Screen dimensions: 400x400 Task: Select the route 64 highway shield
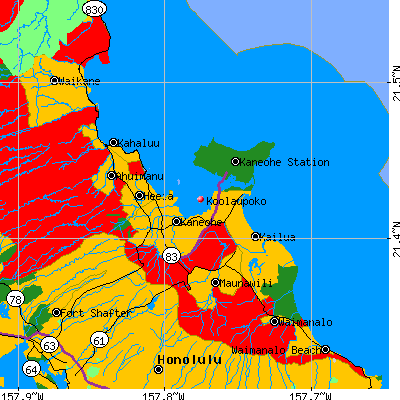[x=31, y=369]
